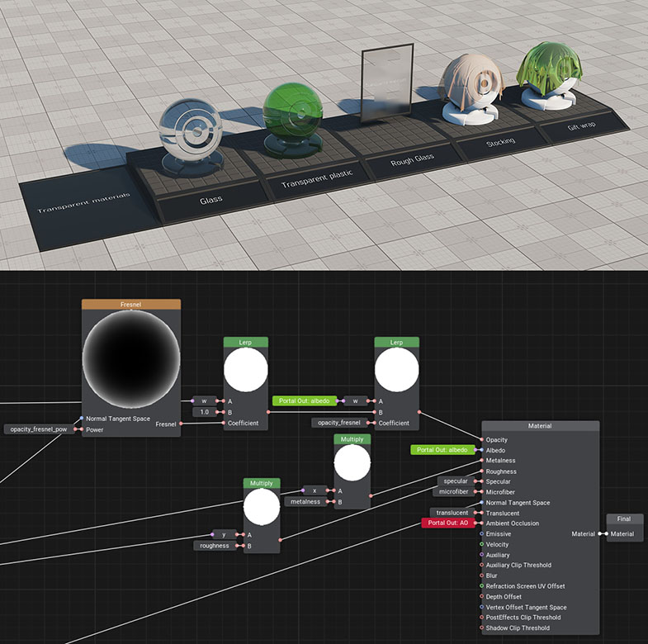Click the 1.0 constant value field

click(x=204, y=412)
